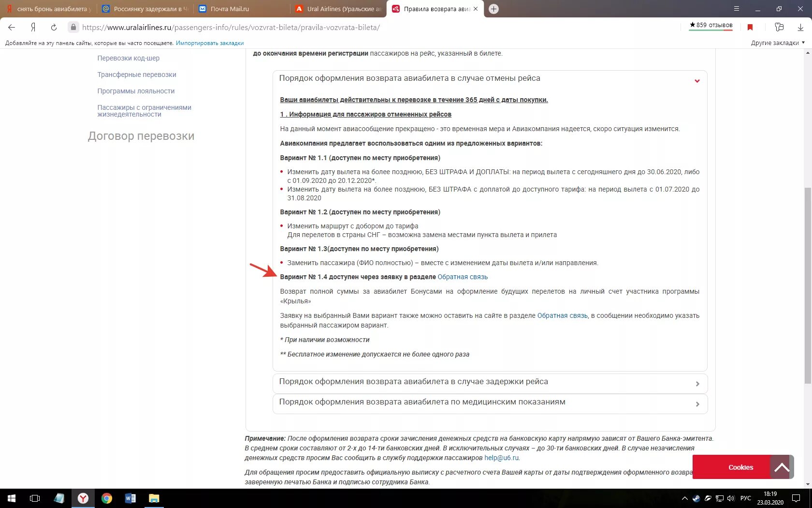Reload the current page
The image size is (812, 508).
point(54,27)
